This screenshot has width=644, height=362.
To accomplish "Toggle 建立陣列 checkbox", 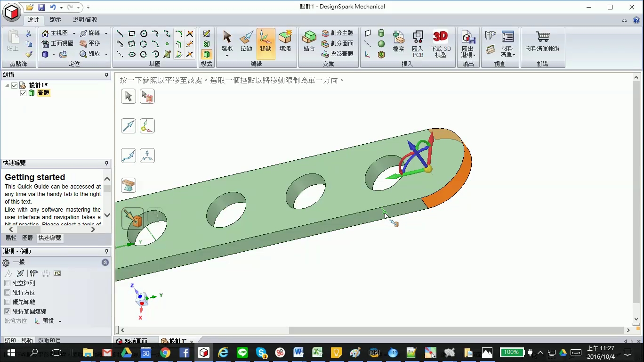I will [x=7, y=283].
